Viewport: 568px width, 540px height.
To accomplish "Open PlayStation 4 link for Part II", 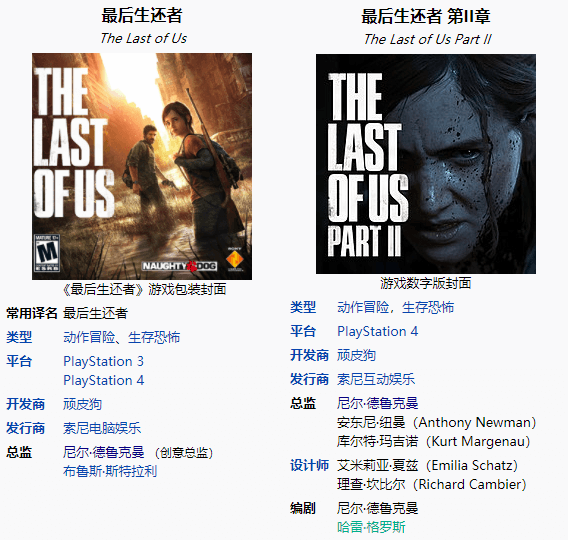I will (377, 331).
